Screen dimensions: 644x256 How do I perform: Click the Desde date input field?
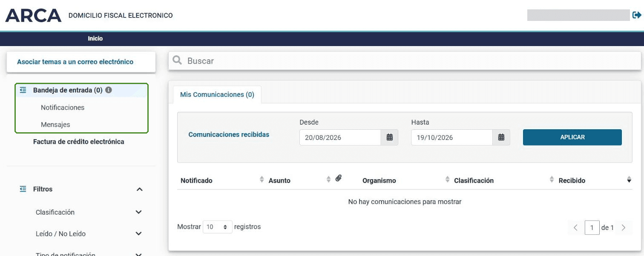click(340, 137)
